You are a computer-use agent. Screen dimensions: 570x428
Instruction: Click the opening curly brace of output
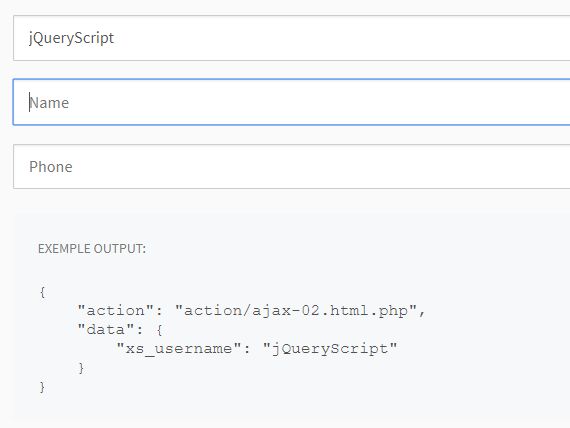[x=43, y=292]
